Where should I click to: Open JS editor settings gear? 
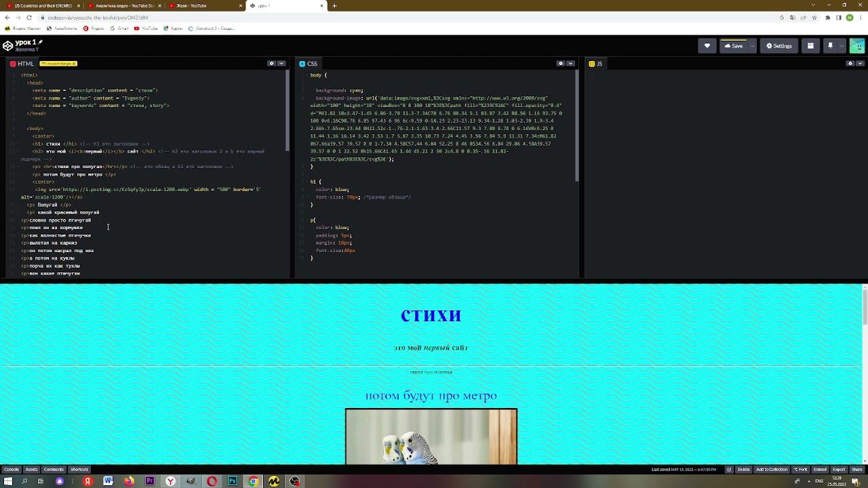pos(850,64)
